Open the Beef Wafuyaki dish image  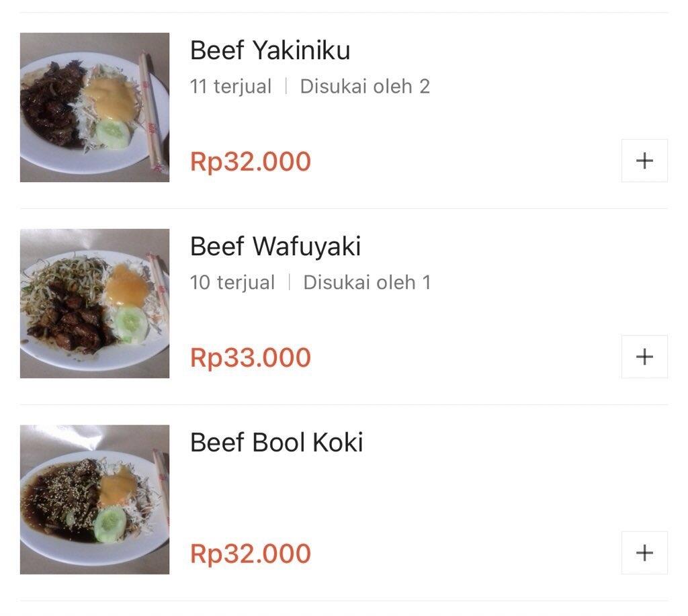(94, 303)
